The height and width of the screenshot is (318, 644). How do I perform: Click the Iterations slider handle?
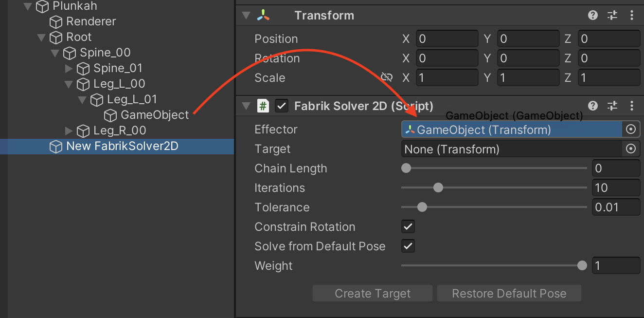point(438,188)
